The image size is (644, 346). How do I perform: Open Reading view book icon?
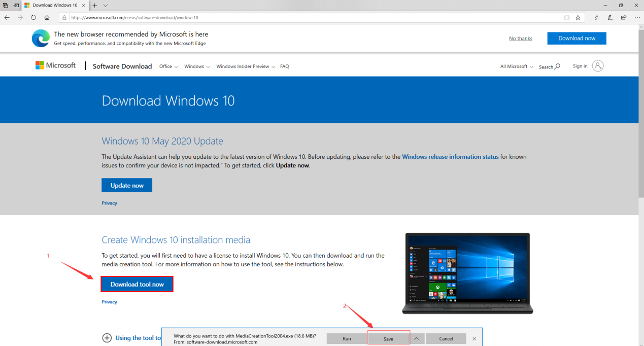click(567, 17)
